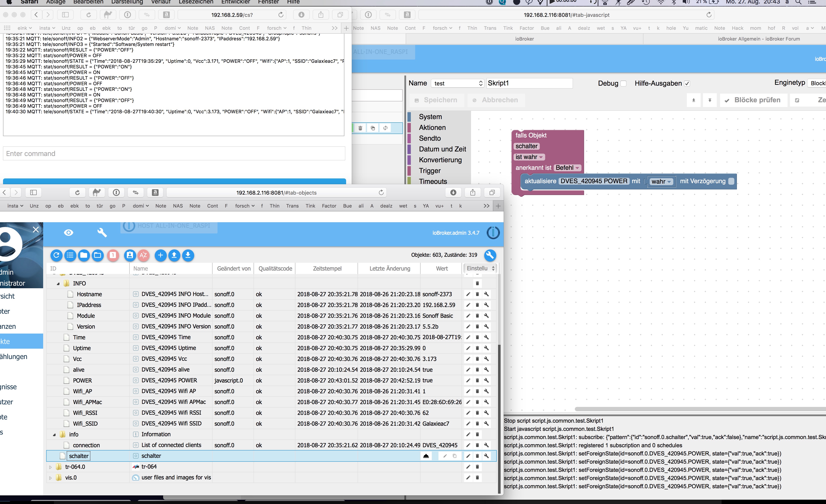The image size is (826, 504).
Task: Click the upload objects arrow button
Action: coord(174,255)
